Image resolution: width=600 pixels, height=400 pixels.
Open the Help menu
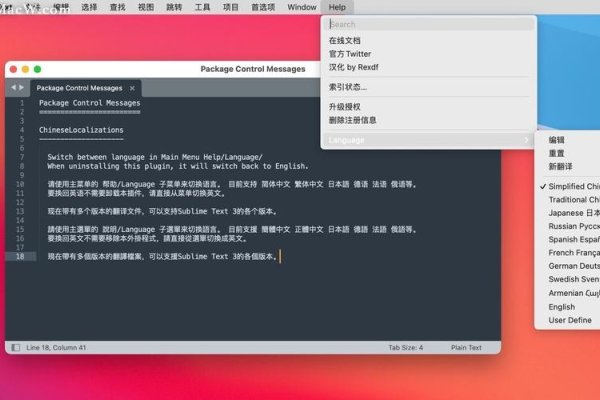(x=337, y=7)
